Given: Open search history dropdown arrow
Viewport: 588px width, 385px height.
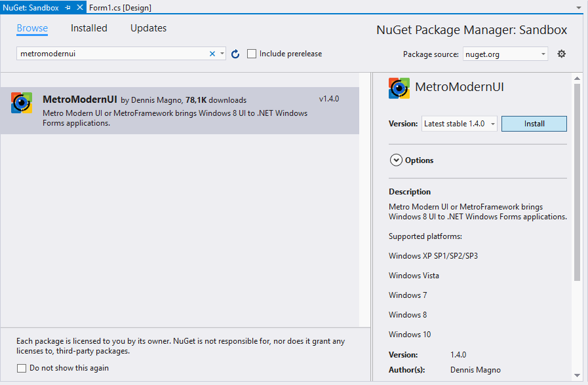Looking at the screenshot, I should 222,54.
